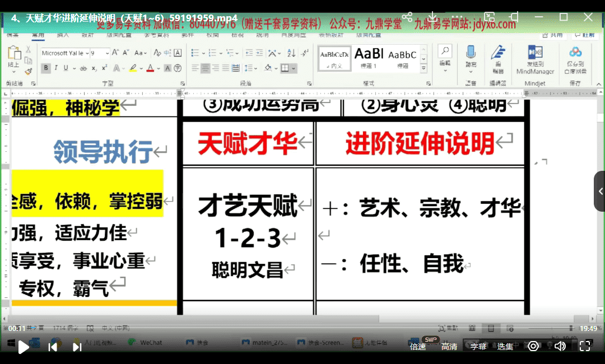Toggle the 字幕 subtitles option

pyautogui.click(x=478, y=347)
